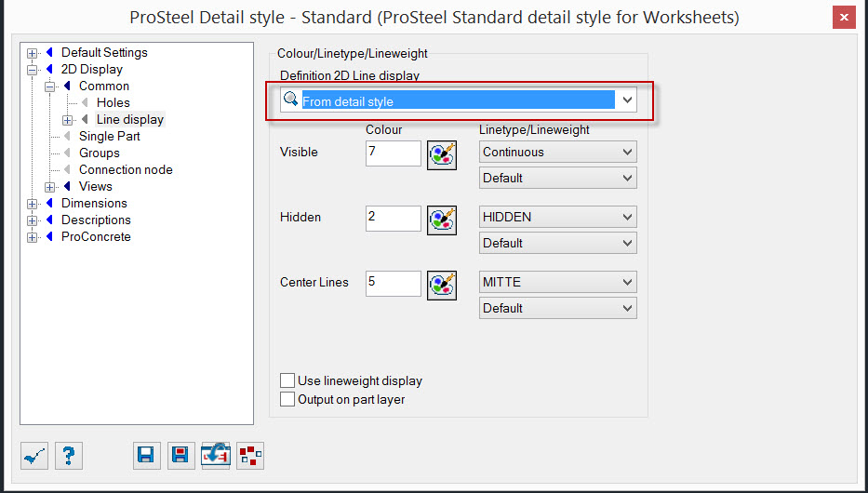This screenshot has height=493, width=868.
Task: Expand the Default Settings tree node
Action: coord(33,54)
